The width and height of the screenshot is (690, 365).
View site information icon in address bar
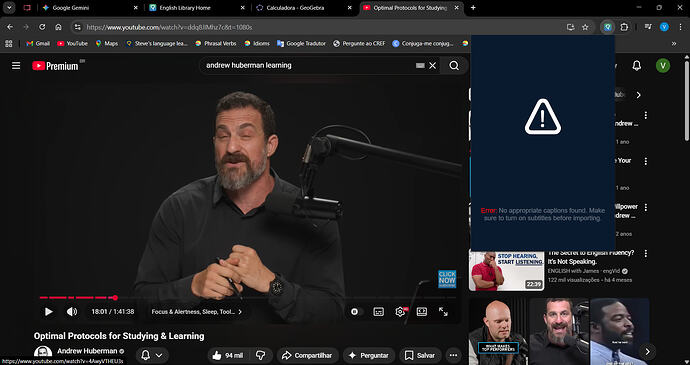pos(78,27)
